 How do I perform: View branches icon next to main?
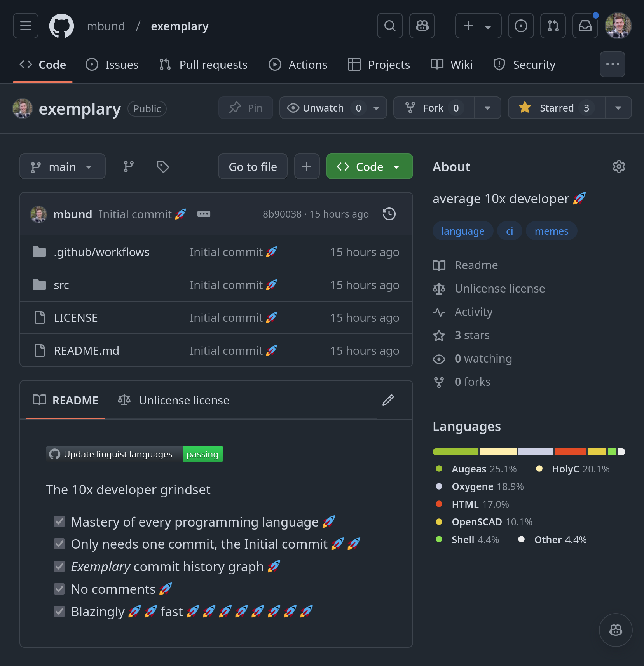tap(129, 167)
